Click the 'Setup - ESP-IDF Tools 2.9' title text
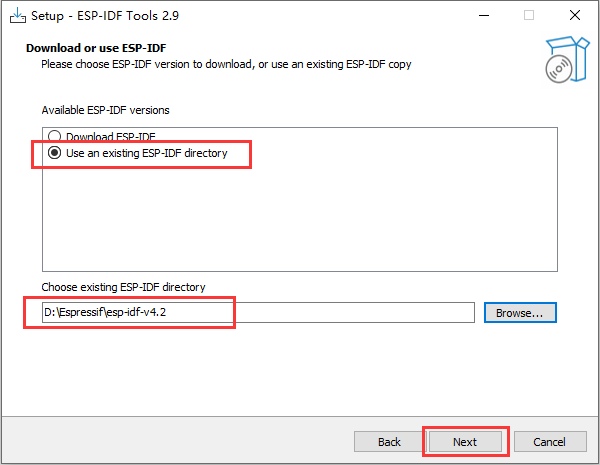600x465 pixels. pos(105,16)
